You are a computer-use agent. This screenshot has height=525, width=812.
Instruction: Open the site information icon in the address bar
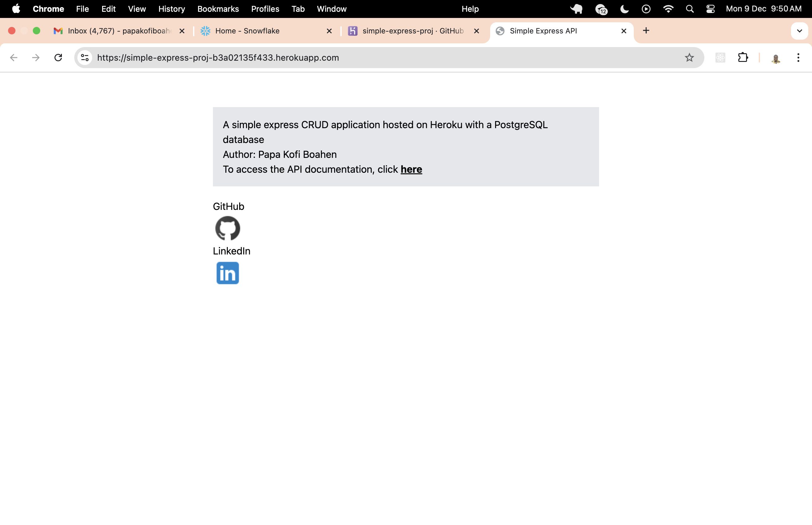(x=85, y=58)
